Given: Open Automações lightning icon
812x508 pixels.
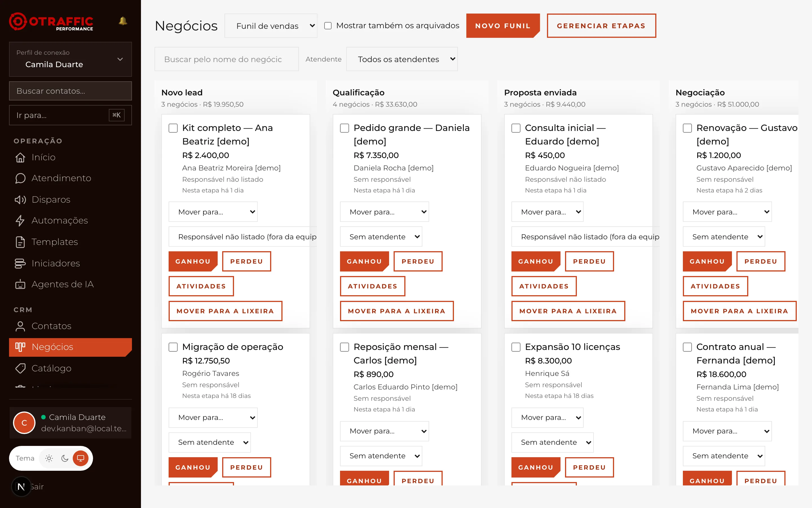Looking at the screenshot, I should click(x=20, y=221).
